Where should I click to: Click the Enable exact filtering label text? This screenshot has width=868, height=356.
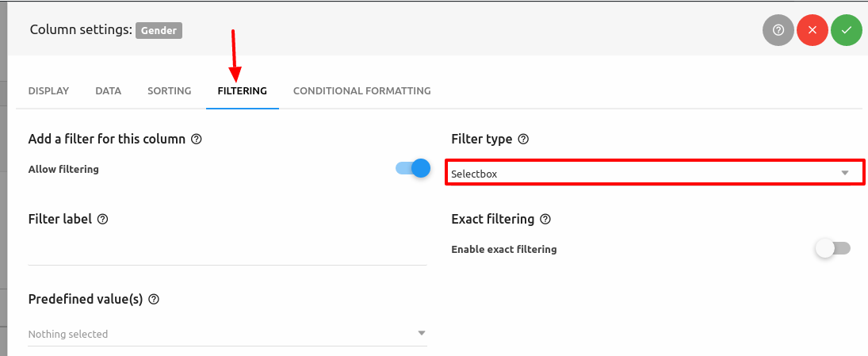[x=503, y=249]
